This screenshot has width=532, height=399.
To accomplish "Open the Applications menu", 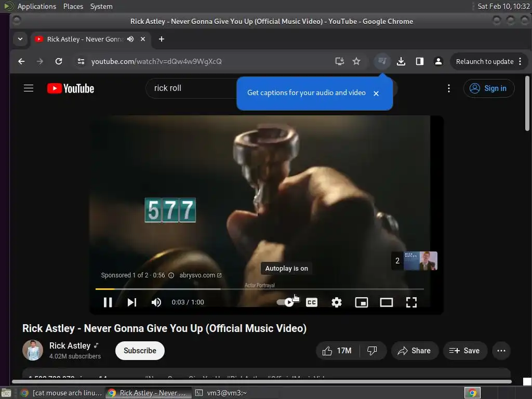I will (37, 6).
